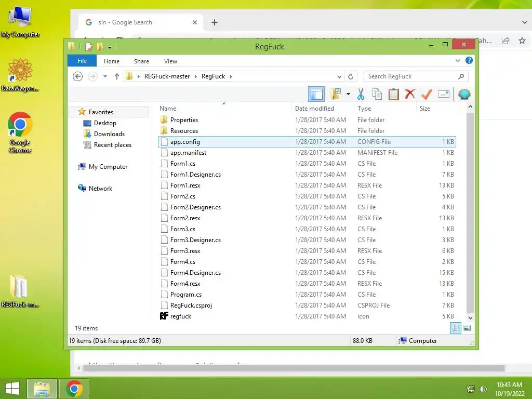This screenshot has height=399, width=532.
Task: Select the RegFuck.csproj file
Action: 307,305
